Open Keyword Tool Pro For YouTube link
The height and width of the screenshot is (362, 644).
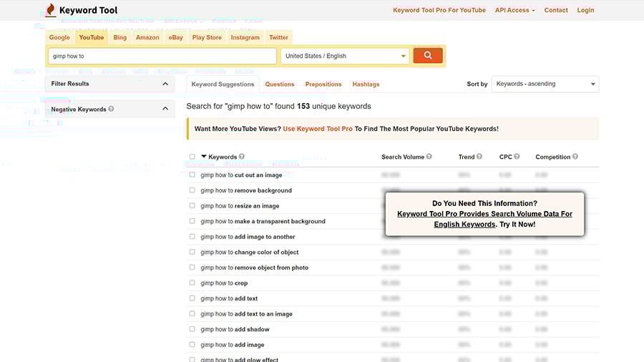pyautogui.click(x=439, y=10)
